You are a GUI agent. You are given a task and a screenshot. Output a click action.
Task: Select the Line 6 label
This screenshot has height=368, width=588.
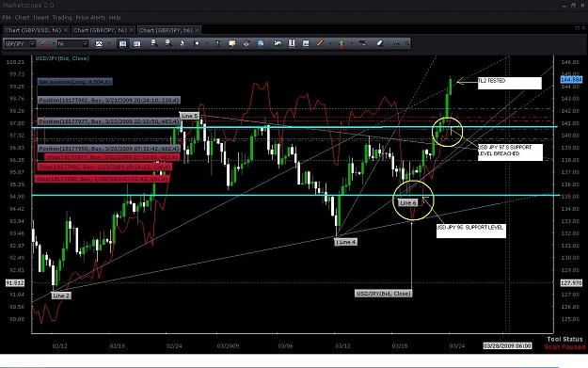[x=408, y=203]
